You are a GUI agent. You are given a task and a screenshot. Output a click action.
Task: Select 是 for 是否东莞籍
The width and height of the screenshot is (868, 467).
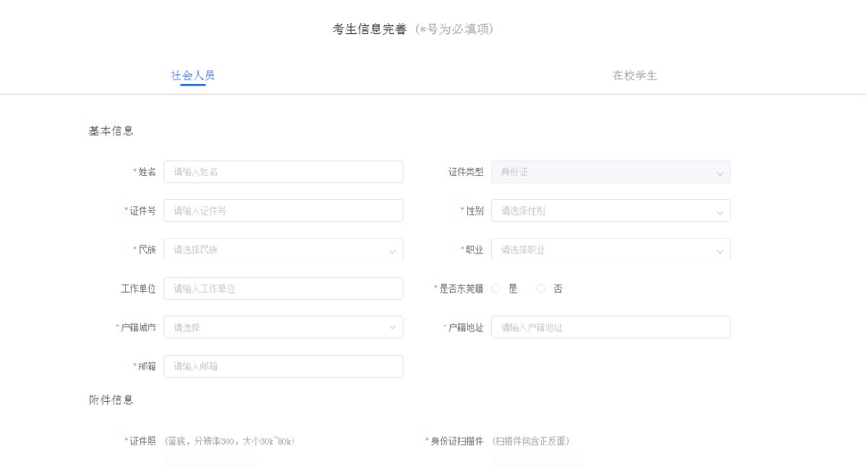point(496,289)
